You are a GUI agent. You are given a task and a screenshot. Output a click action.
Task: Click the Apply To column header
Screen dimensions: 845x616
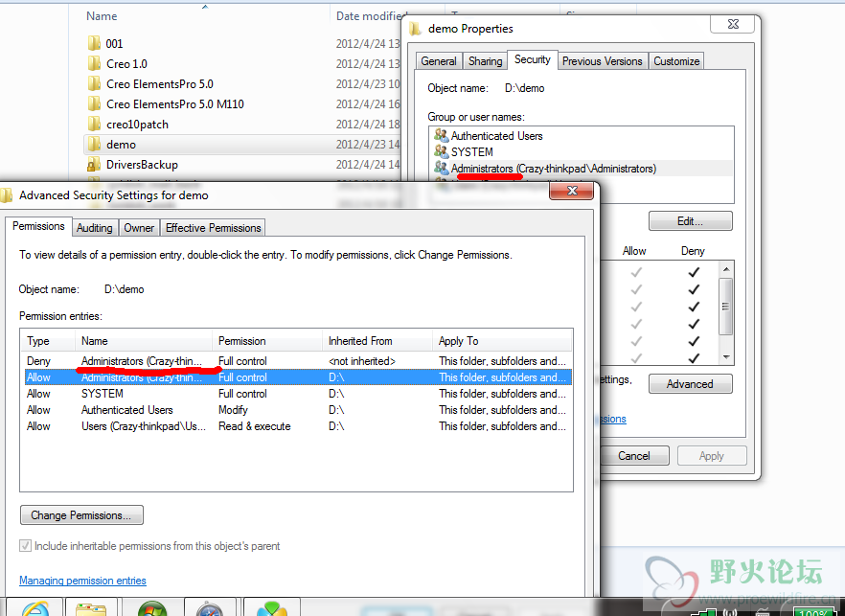tap(502, 341)
